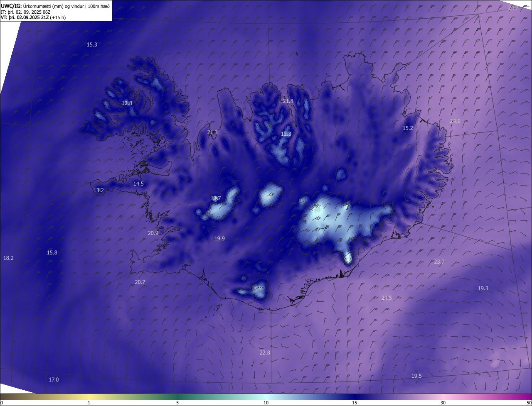This screenshot has width=532, height=406.
Task: Click the VT valid time line
Action: pyautogui.click(x=33, y=17)
